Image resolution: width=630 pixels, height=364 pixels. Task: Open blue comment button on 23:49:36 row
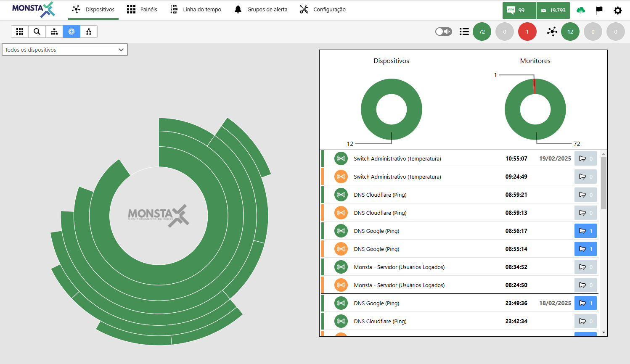pyautogui.click(x=585, y=303)
